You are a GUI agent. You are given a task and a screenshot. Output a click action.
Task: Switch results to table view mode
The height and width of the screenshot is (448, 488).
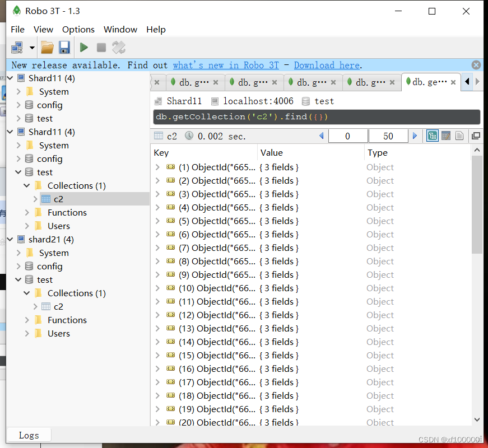tap(447, 136)
